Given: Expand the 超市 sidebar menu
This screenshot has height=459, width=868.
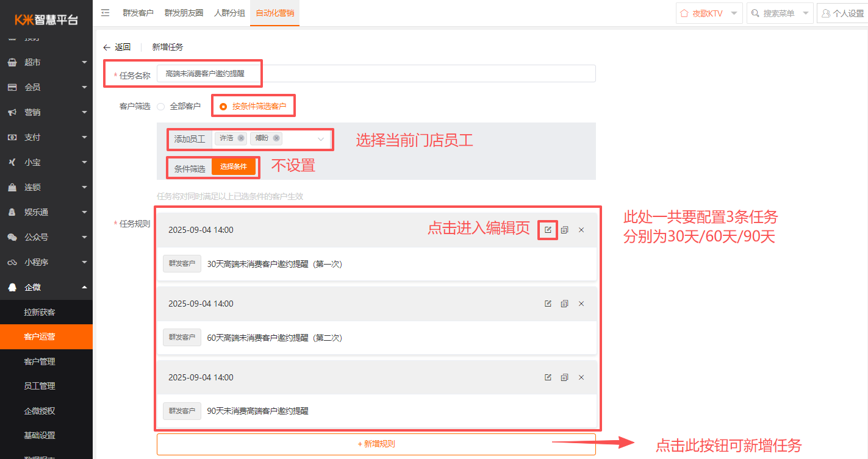Looking at the screenshot, I should pyautogui.click(x=46, y=62).
